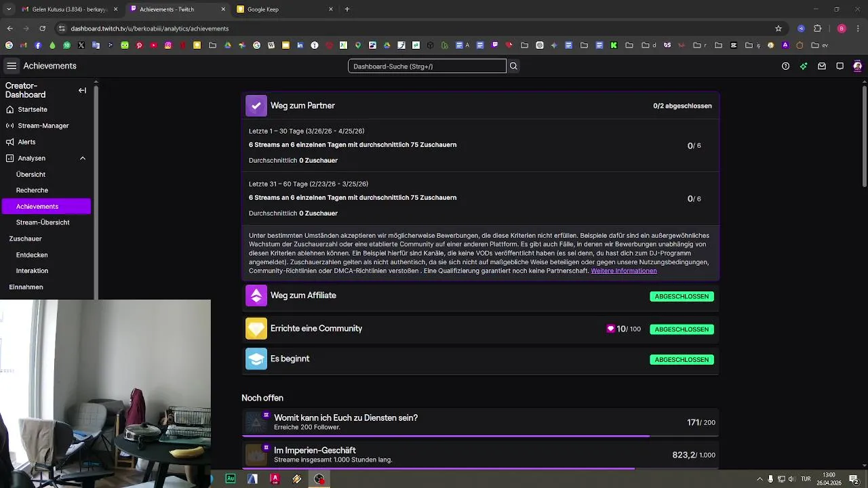The width and height of the screenshot is (868, 488).
Task: Click the taskbar volume speaker icon
Action: 792,479
